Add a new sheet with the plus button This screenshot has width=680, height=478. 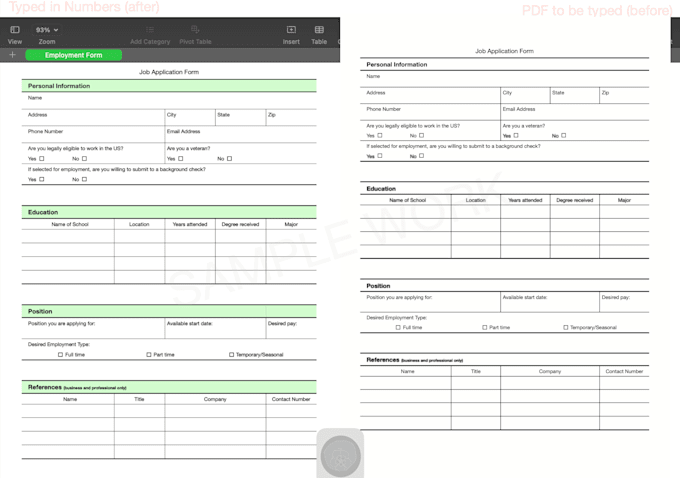coord(13,55)
